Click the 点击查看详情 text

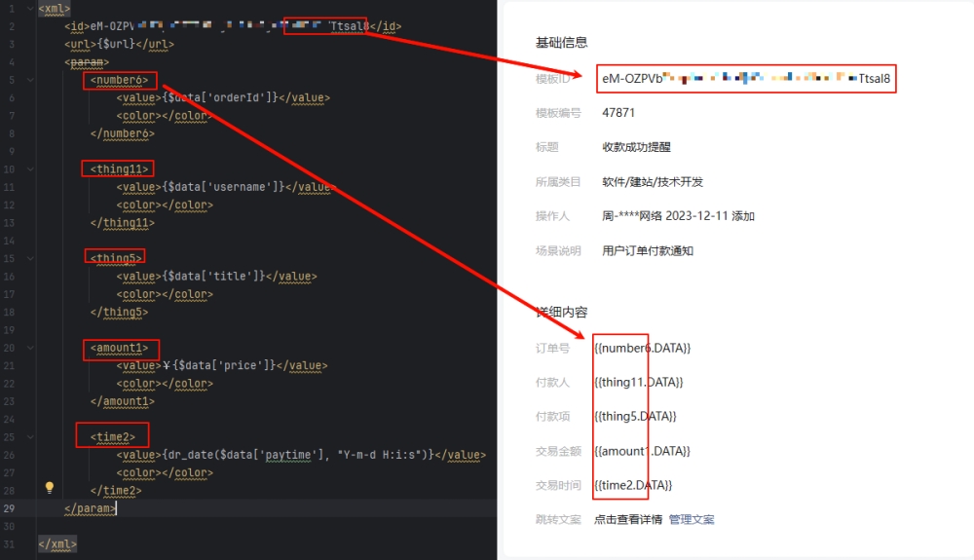(628, 520)
